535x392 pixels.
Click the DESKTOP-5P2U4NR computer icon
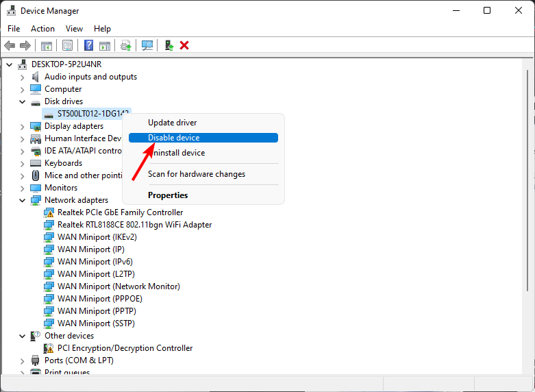[x=23, y=64]
